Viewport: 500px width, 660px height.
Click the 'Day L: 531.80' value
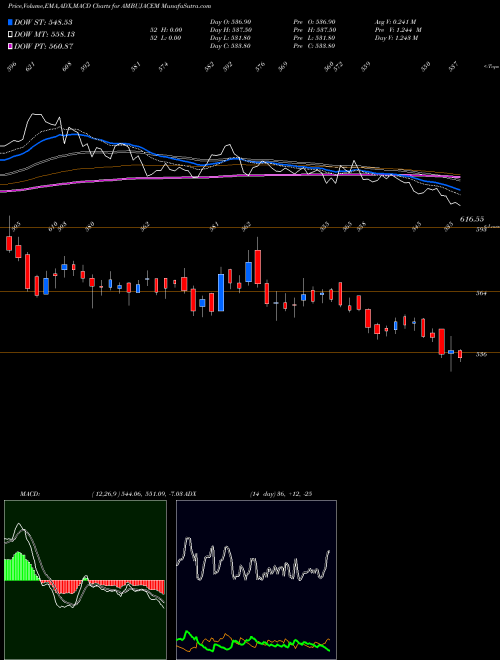(230, 38)
